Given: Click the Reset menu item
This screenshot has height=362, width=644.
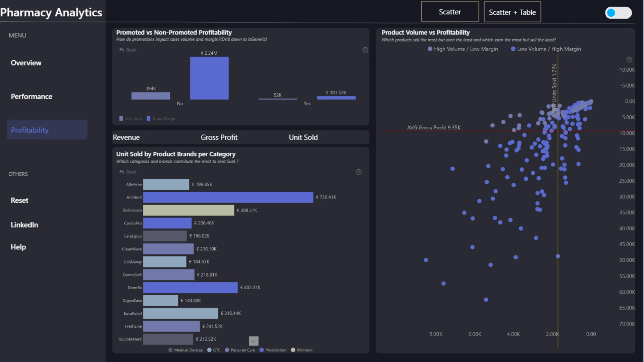Looking at the screenshot, I should [x=19, y=200].
